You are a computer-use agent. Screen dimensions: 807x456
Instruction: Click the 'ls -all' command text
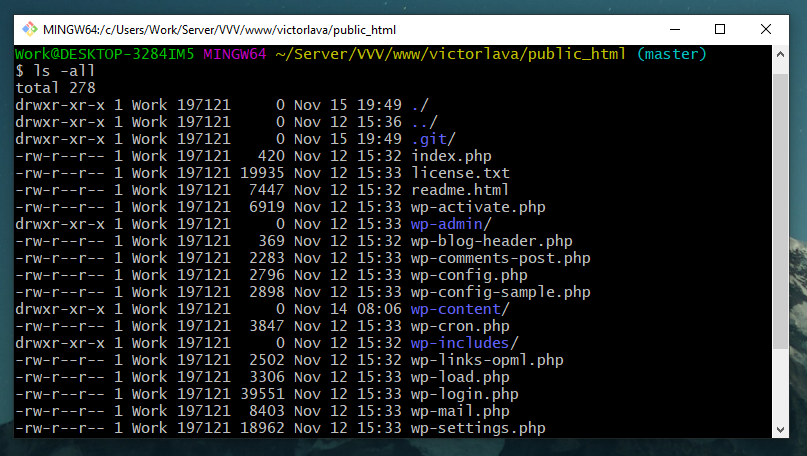coord(64,71)
